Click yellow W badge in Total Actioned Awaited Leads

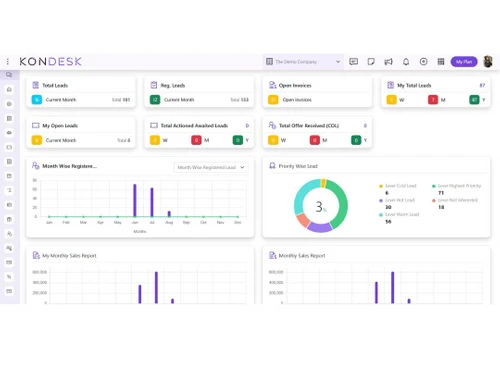point(155,140)
